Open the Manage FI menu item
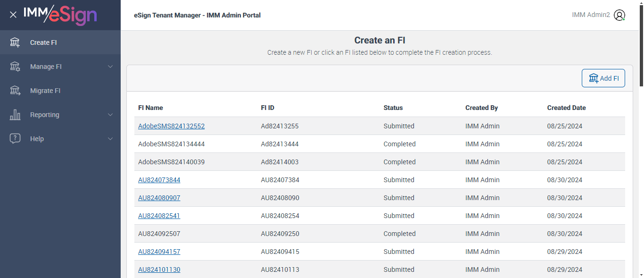644x278 pixels. coord(60,67)
